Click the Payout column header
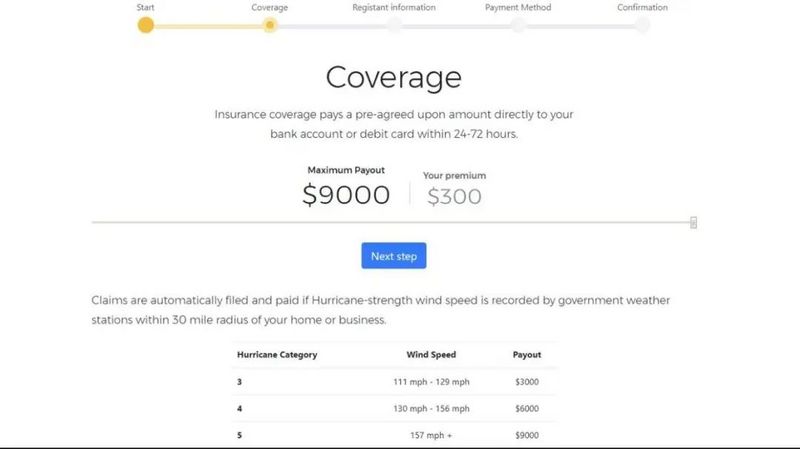The height and width of the screenshot is (449, 800). point(527,355)
